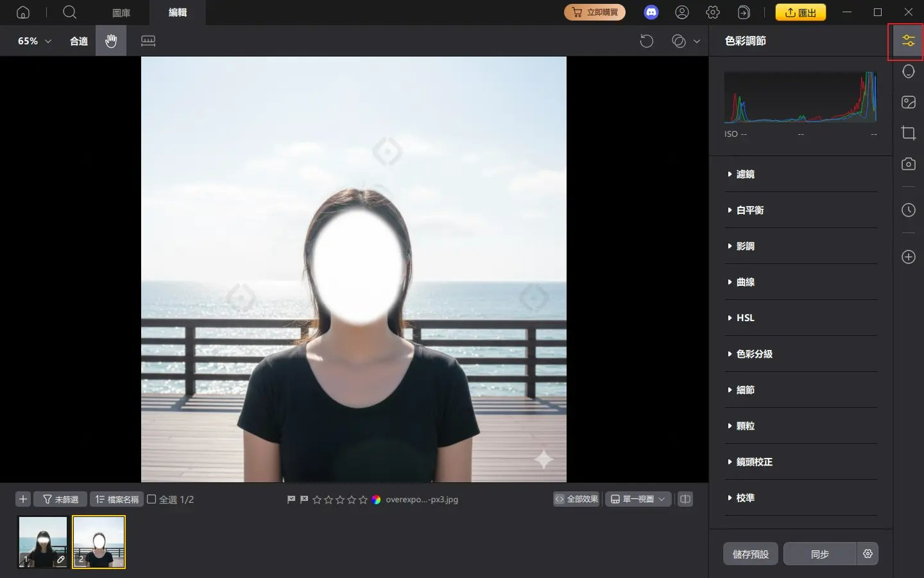Click the color label wheel swatch

click(x=377, y=499)
